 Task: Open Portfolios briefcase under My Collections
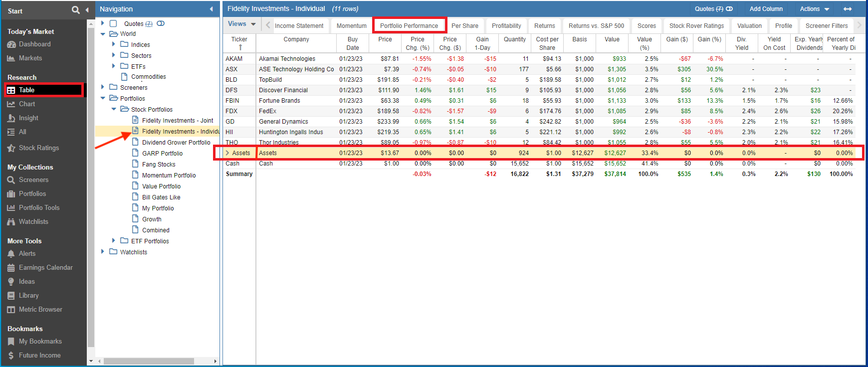coord(11,194)
